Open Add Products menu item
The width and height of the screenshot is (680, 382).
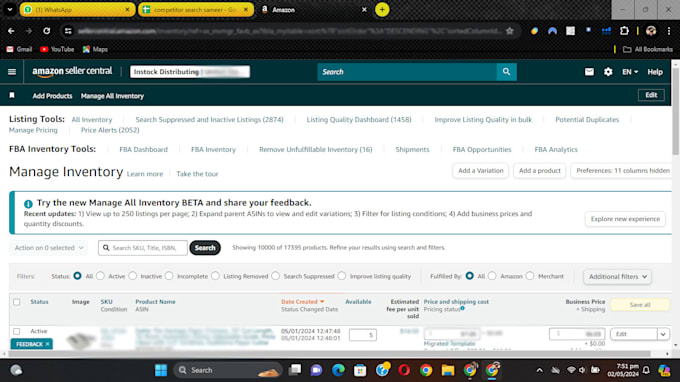point(52,96)
